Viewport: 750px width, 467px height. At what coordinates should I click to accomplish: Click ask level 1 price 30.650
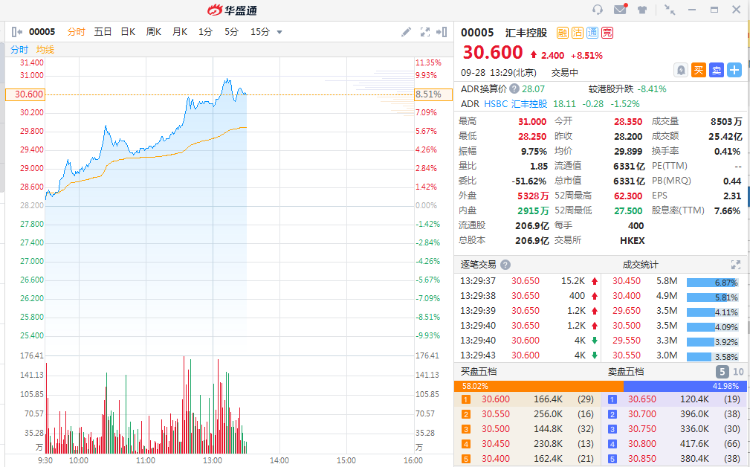coord(642,399)
